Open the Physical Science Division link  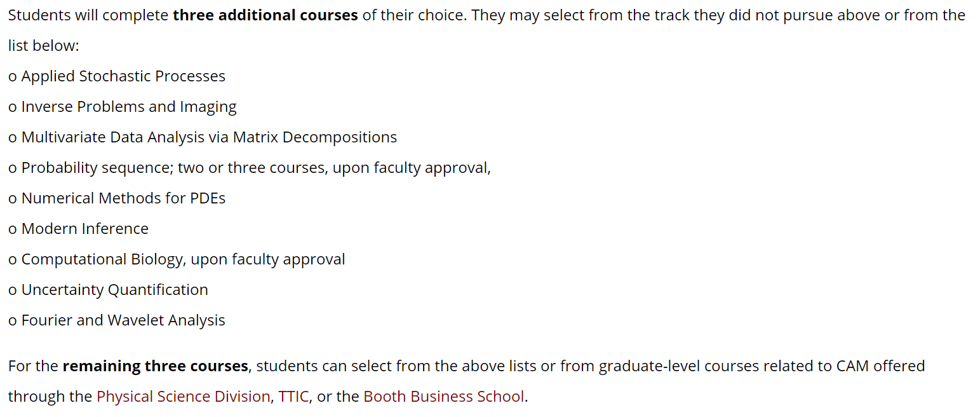183,397
